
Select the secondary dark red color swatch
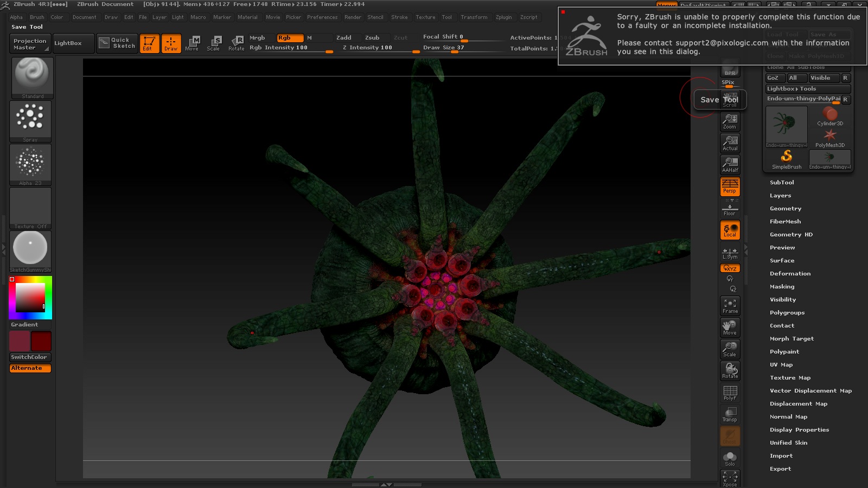[x=41, y=341]
